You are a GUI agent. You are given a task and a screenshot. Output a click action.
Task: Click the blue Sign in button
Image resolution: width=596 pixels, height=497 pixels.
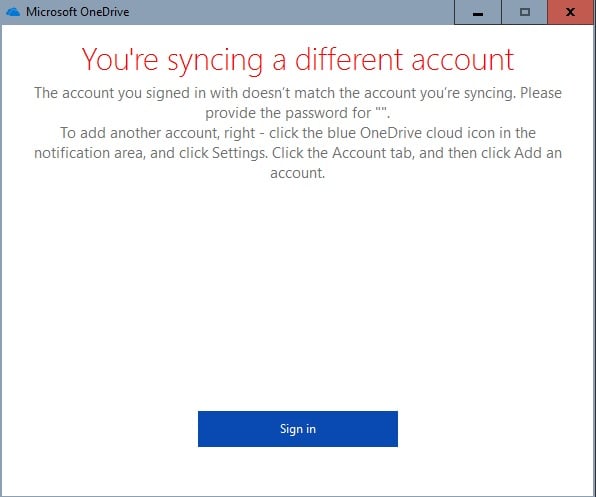tap(298, 429)
